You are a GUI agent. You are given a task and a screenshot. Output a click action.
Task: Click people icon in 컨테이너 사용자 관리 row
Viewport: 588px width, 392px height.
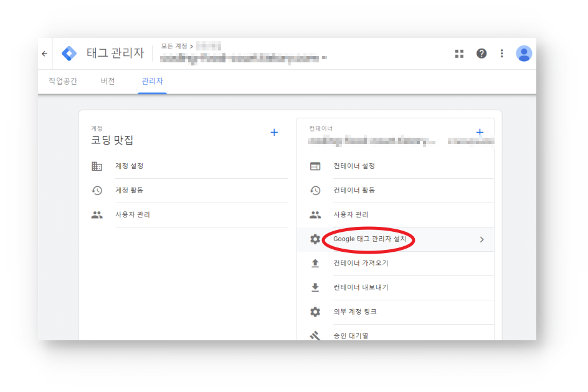(x=315, y=214)
